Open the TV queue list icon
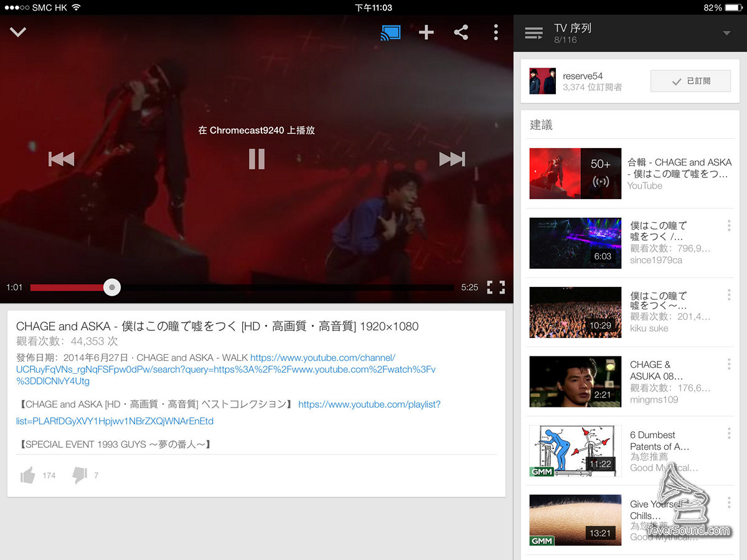 tap(533, 34)
